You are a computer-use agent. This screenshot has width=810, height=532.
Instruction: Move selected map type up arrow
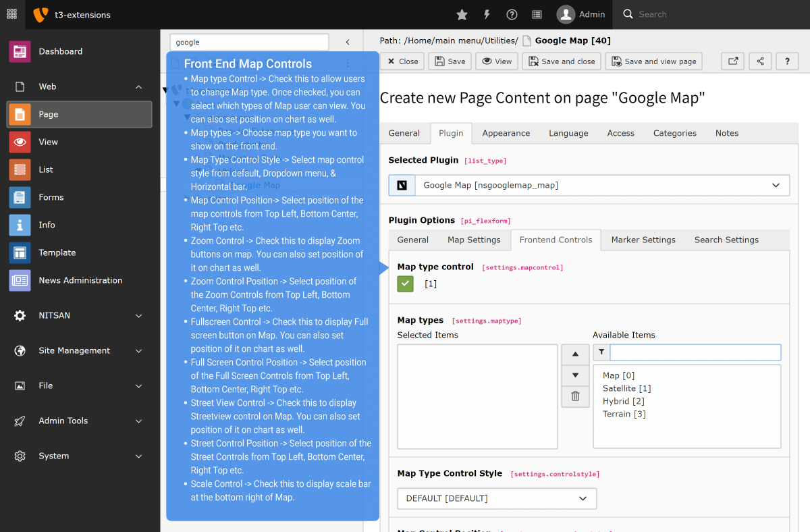[x=575, y=354]
